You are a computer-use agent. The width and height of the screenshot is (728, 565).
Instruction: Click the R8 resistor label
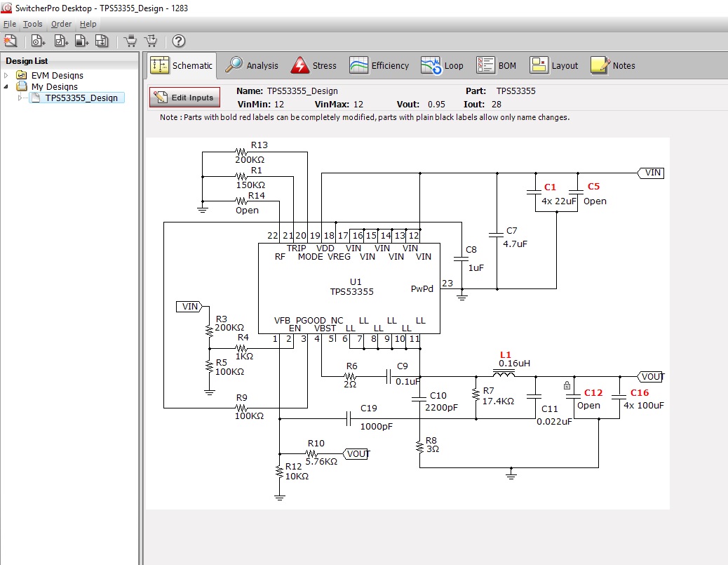(431, 440)
